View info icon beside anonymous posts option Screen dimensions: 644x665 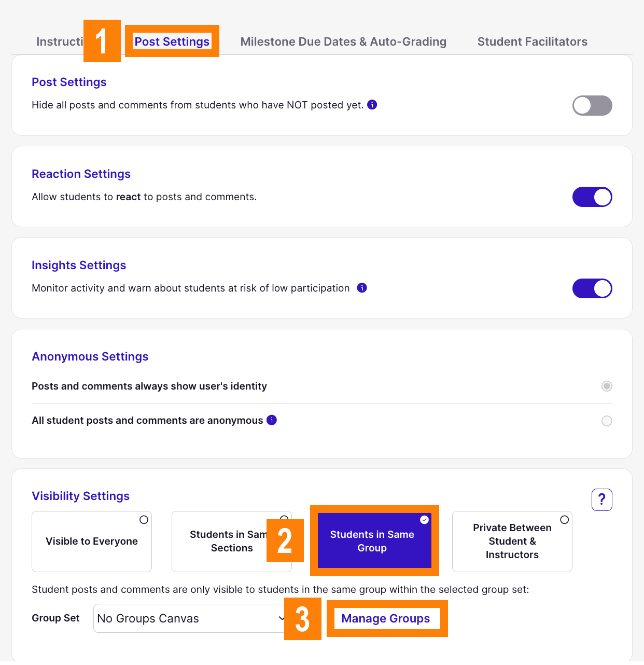click(271, 420)
